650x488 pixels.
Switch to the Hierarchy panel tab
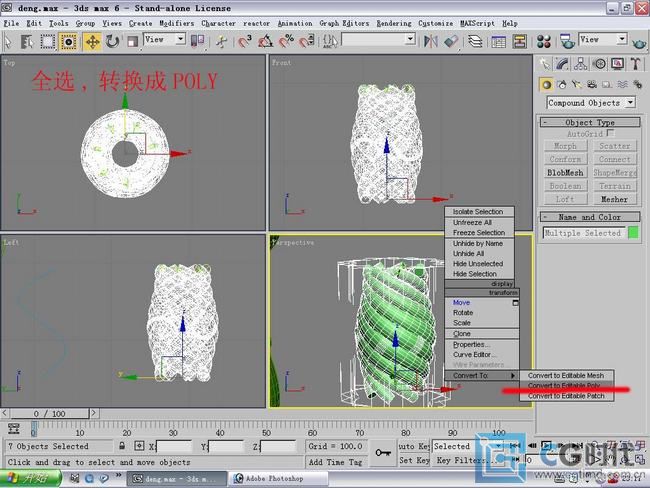pos(580,64)
